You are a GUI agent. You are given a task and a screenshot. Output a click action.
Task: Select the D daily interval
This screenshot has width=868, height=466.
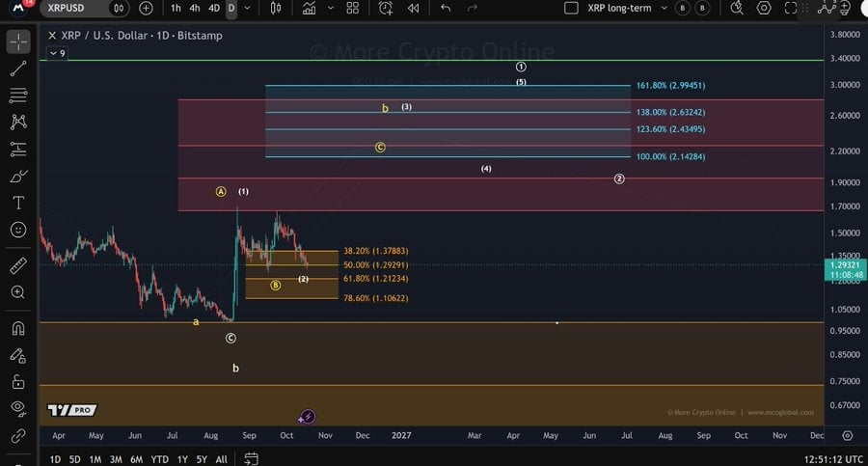coord(231,9)
